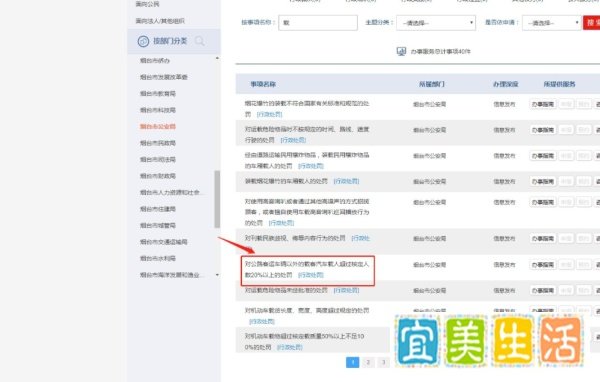Screen dimensions: 600x382
Task: Open item 对公路客运车辆以外的载客汽车载人超过核定人数
Action: point(307,269)
